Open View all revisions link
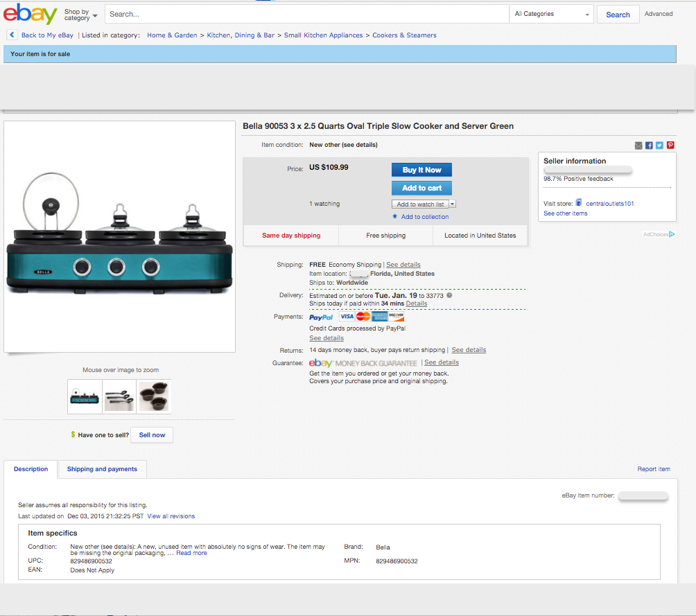 [x=171, y=516]
